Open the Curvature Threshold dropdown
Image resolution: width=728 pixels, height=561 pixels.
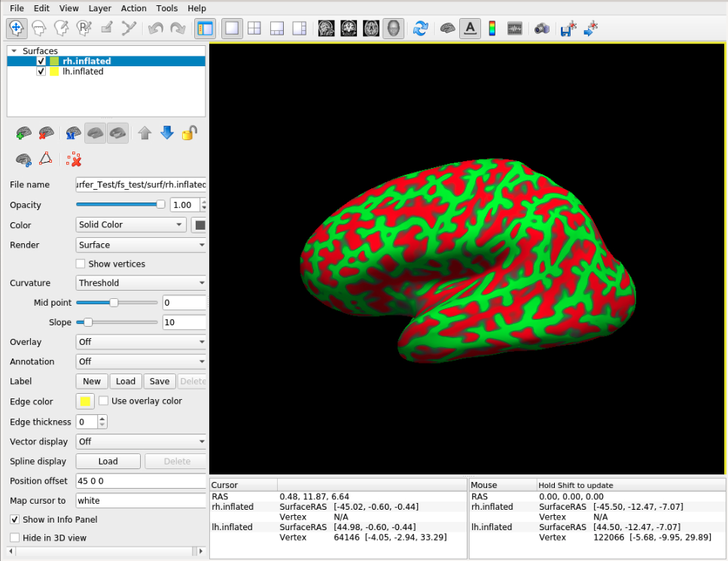(141, 283)
